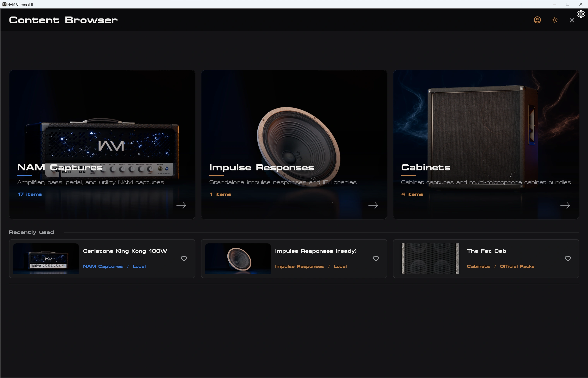Open the Impulse Responses category title
The image size is (588, 378).
pos(261,167)
